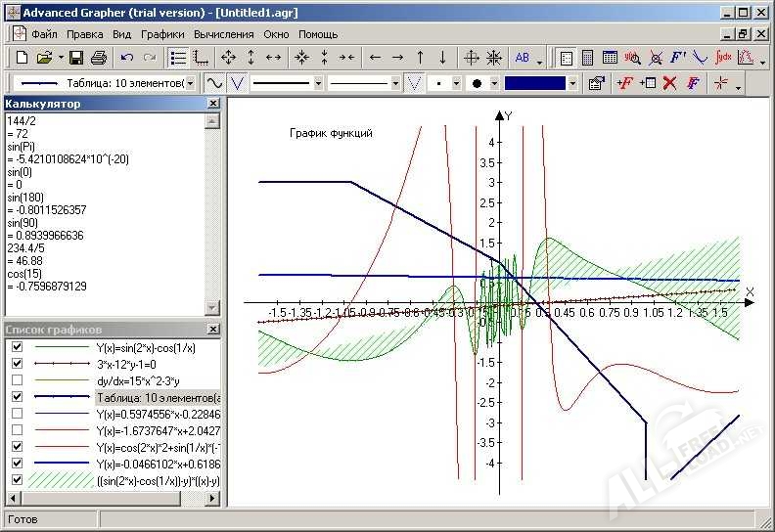Click the dark blue color swatch
This screenshot has width=775, height=532.
click(535, 84)
